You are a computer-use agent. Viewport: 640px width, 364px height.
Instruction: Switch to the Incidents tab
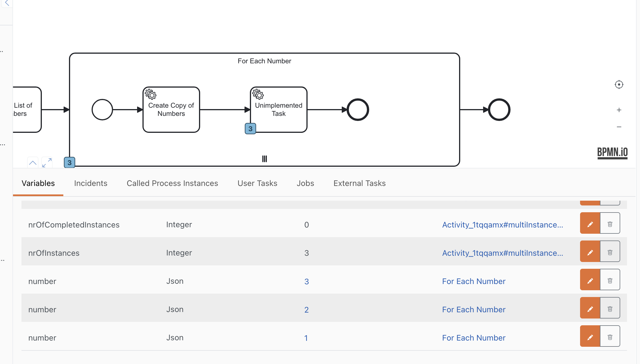90,183
